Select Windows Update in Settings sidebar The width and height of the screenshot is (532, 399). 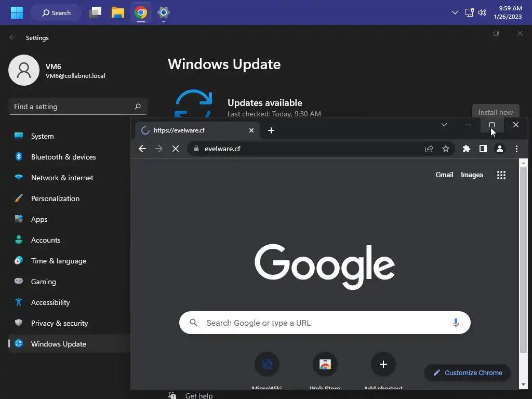70,344
